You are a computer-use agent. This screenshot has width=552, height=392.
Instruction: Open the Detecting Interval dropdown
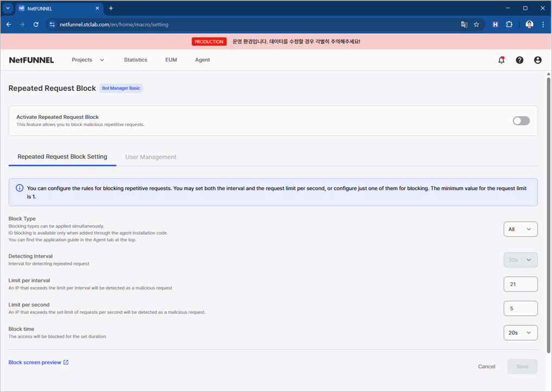pos(521,260)
